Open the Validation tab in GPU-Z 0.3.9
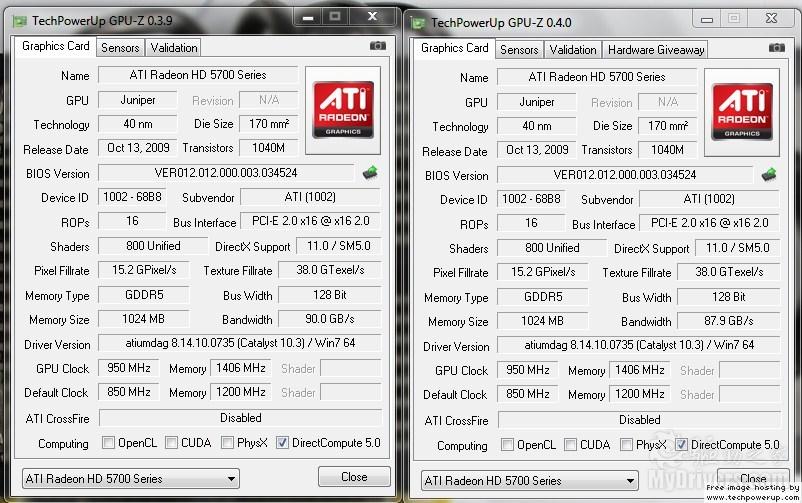This screenshot has width=802, height=503. pyautogui.click(x=173, y=48)
